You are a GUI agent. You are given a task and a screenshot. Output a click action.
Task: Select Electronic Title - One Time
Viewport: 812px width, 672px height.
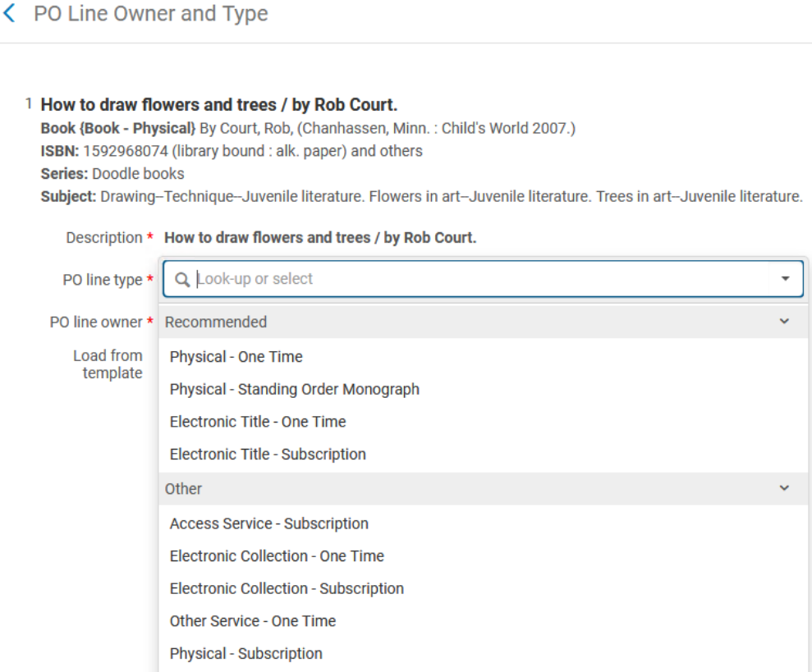(x=257, y=422)
